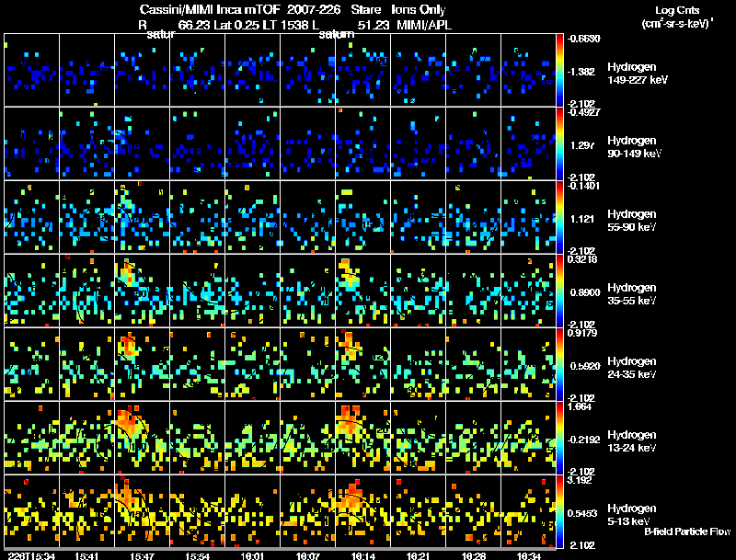Screen dimensions: 736x560
Task: Click the color bar beside Hydrogen 5-13 keV
Action: coord(559,511)
